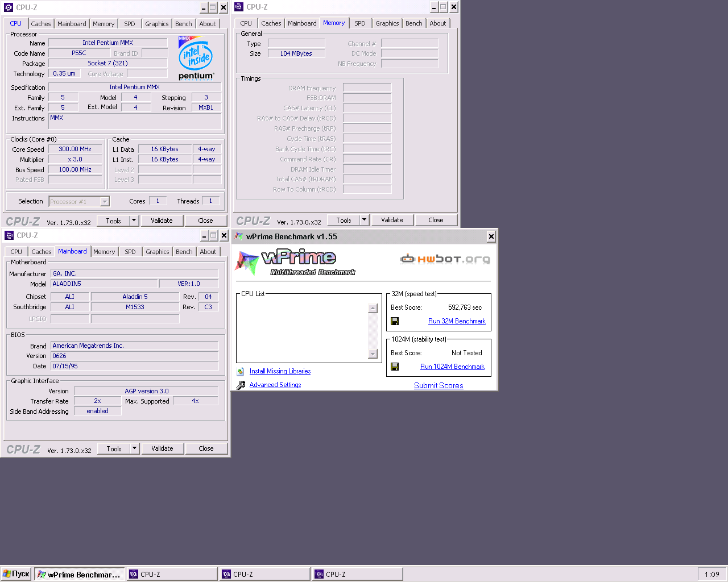The height and width of the screenshot is (582, 728).
Task: Click Tools button in Mainboard window
Action: (114, 448)
